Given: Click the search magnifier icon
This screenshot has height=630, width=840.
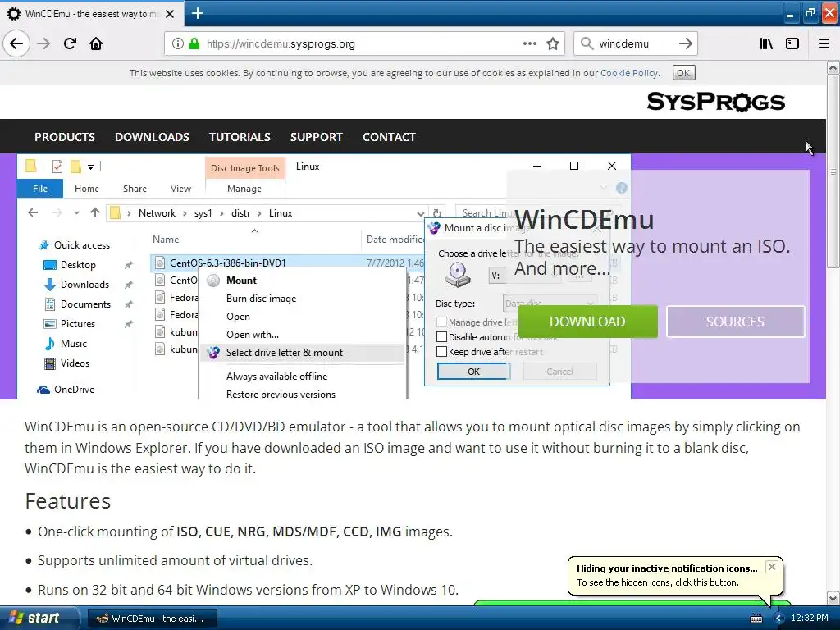Looking at the screenshot, I should [587, 43].
